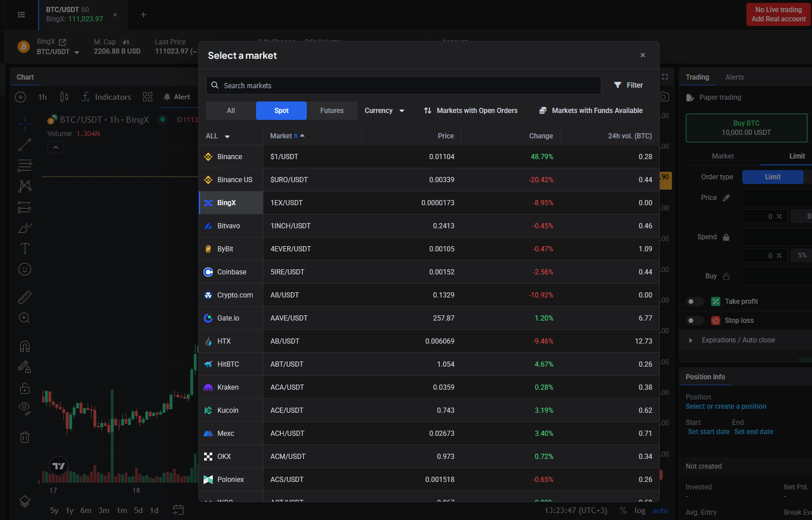
Task: Add a new tab with plus icon
Action: coord(144,15)
